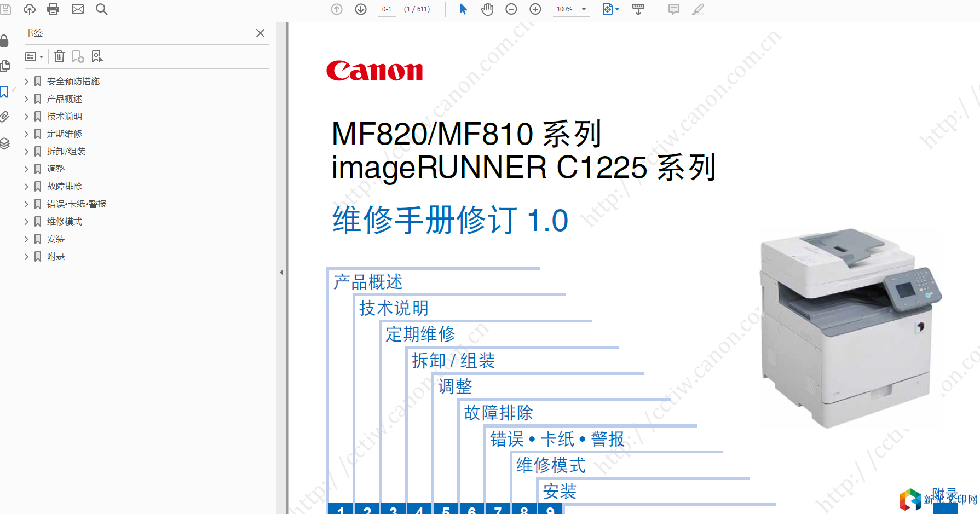Click the email envelope icon
Screen dimensions: 980x514
pyautogui.click(x=78, y=9)
